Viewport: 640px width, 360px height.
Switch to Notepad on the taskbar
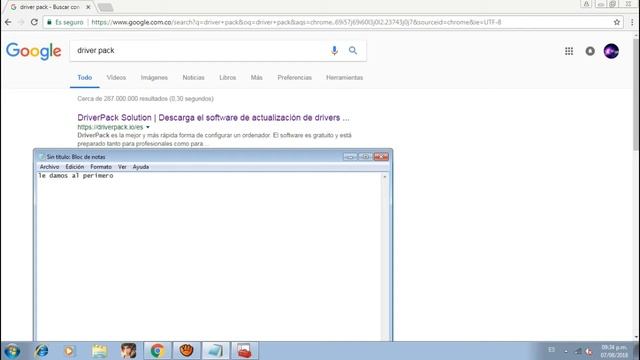pos(216,351)
